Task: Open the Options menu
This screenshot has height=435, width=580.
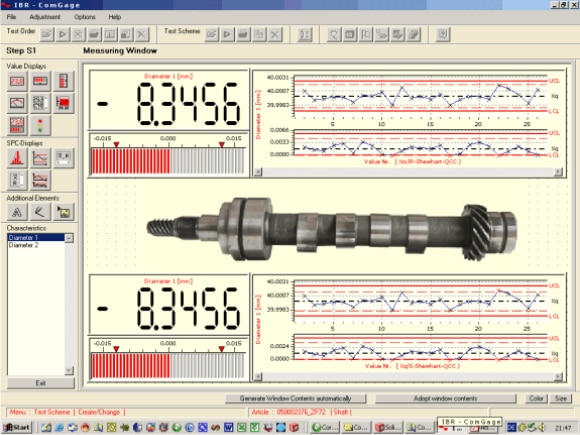Action: (85, 17)
